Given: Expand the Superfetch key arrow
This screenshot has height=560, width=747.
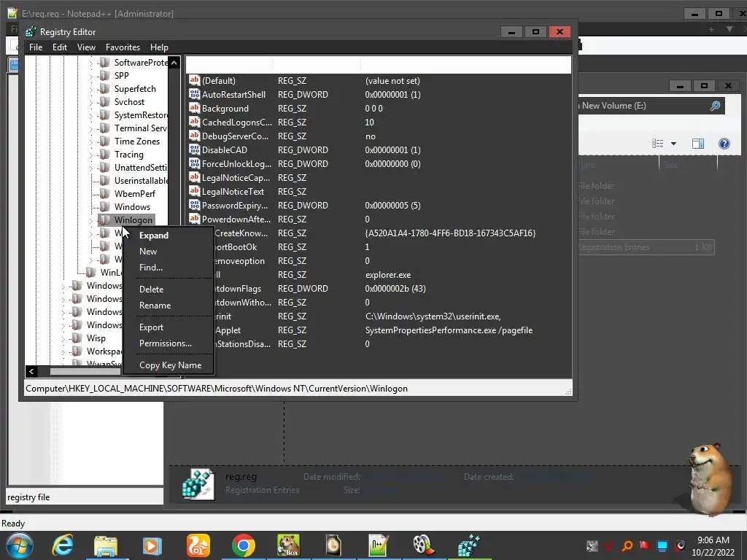Looking at the screenshot, I should tap(91, 88).
